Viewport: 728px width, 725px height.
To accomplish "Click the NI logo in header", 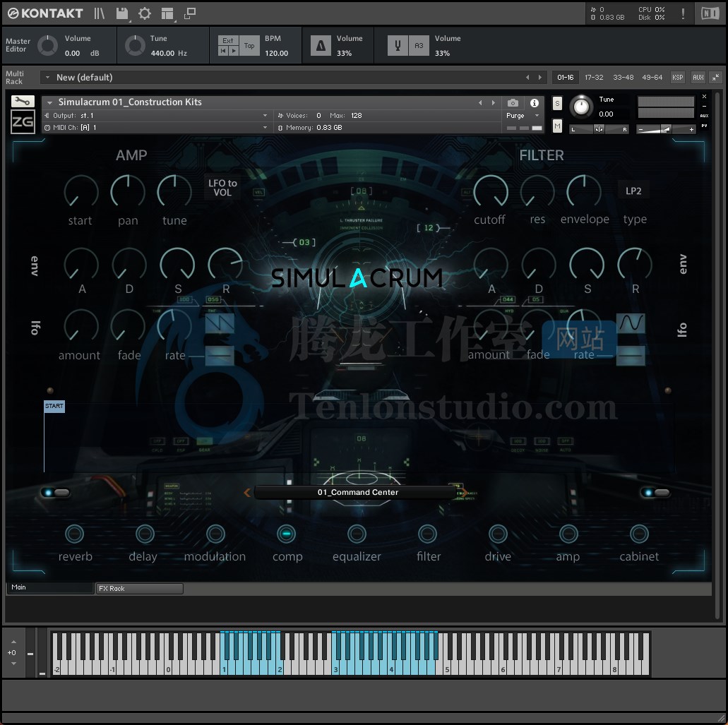I will point(710,13).
